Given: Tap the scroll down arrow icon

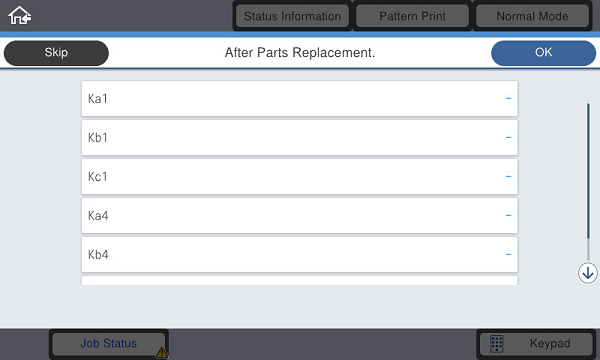Looking at the screenshot, I should click(587, 273).
